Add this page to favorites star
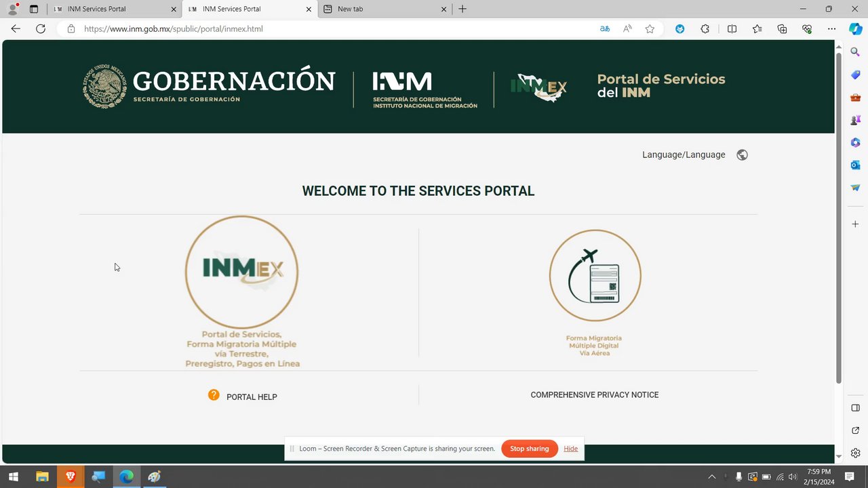The width and height of the screenshot is (868, 488). pos(650,28)
